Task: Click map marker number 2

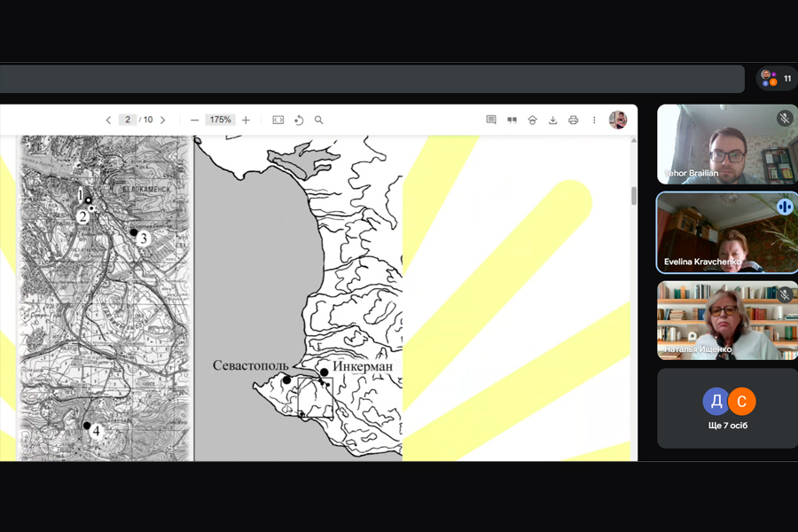Action: coord(82,217)
